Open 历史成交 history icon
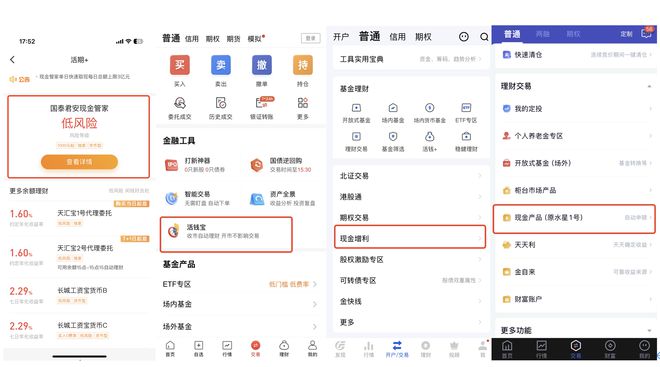 (221, 103)
